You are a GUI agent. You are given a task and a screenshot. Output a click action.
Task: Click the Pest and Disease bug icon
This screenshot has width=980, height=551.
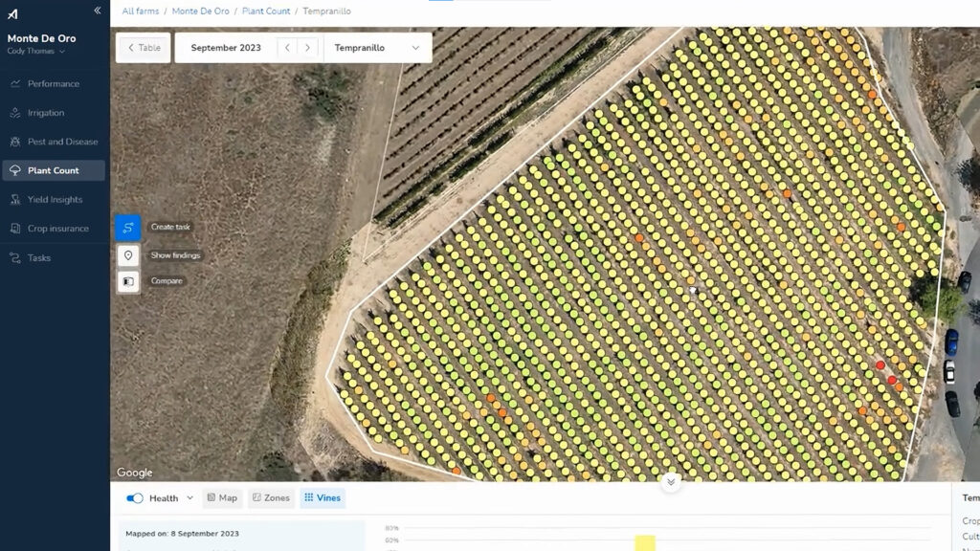[x=15, y=142]
